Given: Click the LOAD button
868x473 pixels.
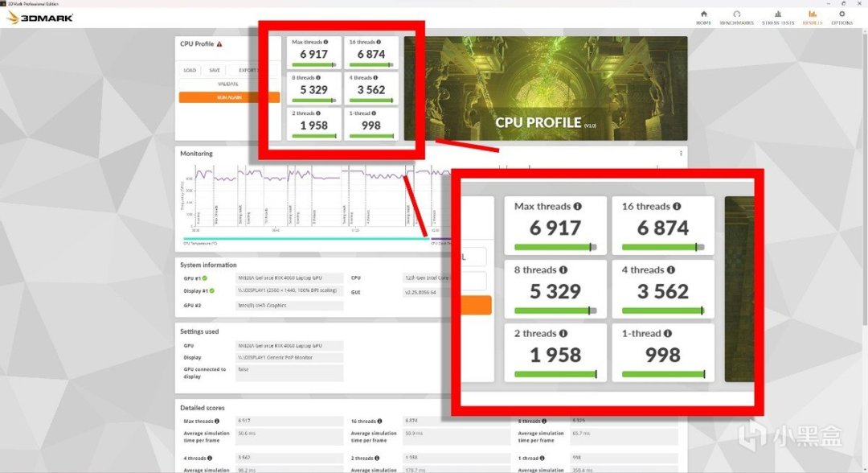Looking at the screenshot, I should [x=190, y=70].
